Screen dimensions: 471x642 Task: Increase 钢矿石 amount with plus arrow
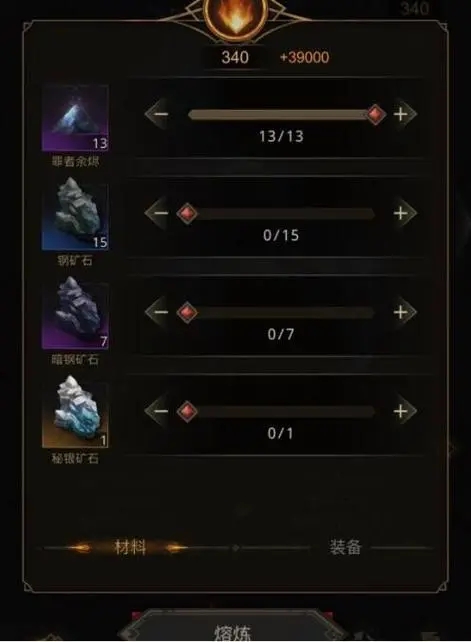(402, 213)
